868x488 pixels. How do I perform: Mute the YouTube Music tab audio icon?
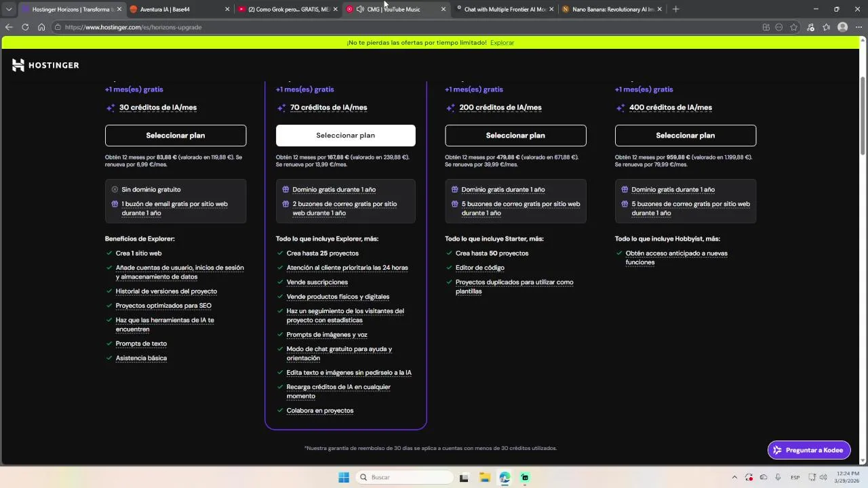click(x=360, y=9)
